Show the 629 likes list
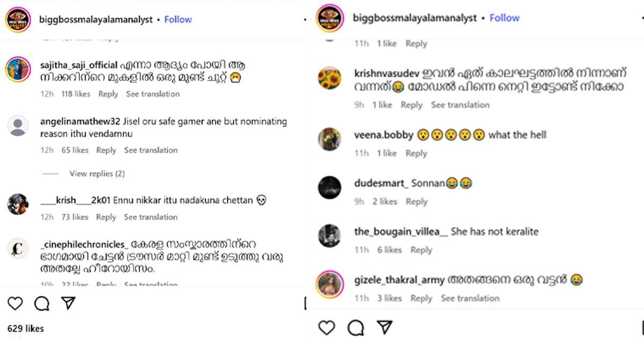Image resolution: width=644 pixels, height=338 pixels. coord(26,328)
